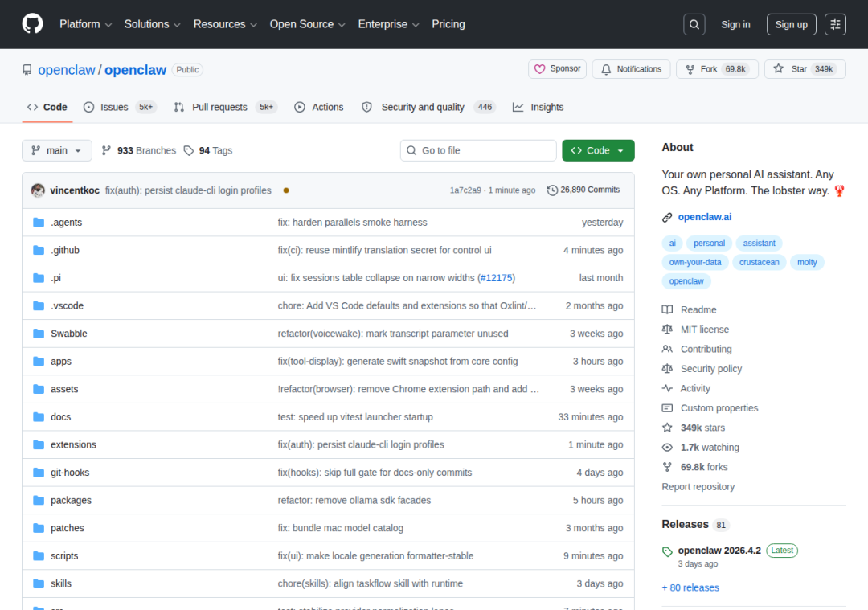The image size is (868, 610).
Task: Expand the Resources navigation menu
Action: coord(225,24)
